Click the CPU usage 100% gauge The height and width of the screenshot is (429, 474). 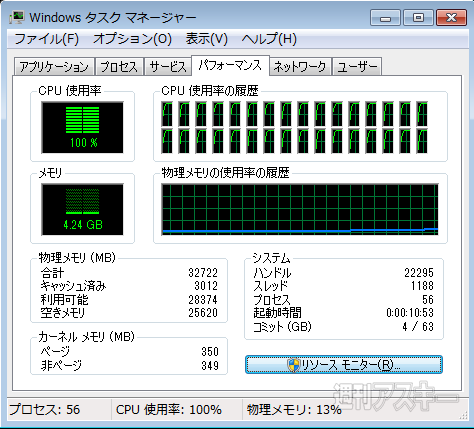click(82, 127)
